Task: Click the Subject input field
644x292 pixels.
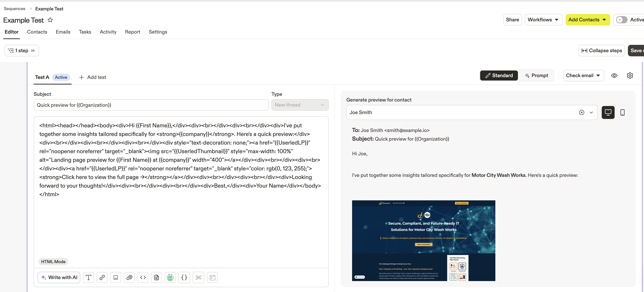Action: (x=151, y=105)
